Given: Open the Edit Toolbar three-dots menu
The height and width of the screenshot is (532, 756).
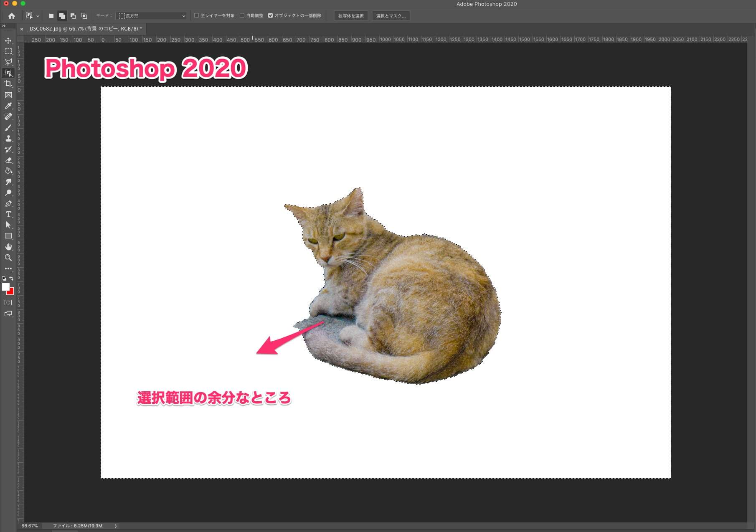Looking at the screenshot, I should click(8, 269).
